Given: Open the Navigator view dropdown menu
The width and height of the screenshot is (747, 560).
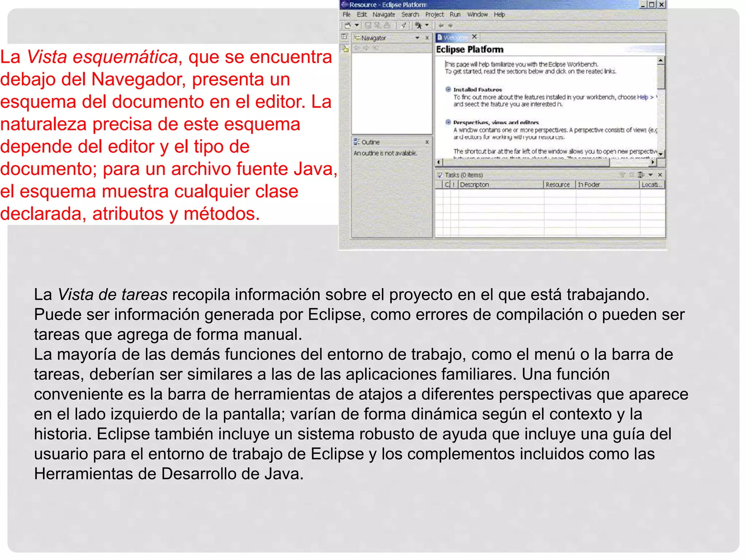Looking at the screenshot, I should [x=417, y=38].
